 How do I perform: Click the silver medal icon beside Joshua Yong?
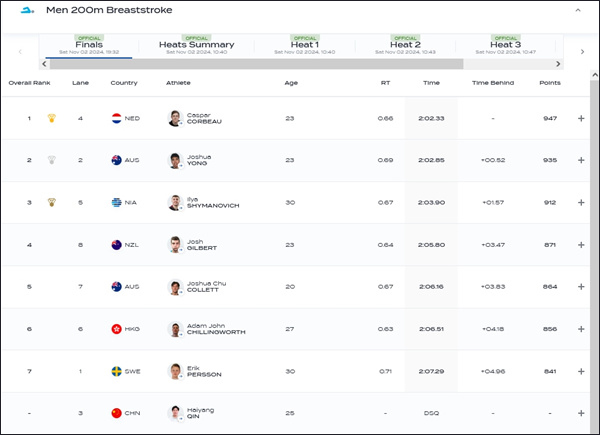point(51,160)
